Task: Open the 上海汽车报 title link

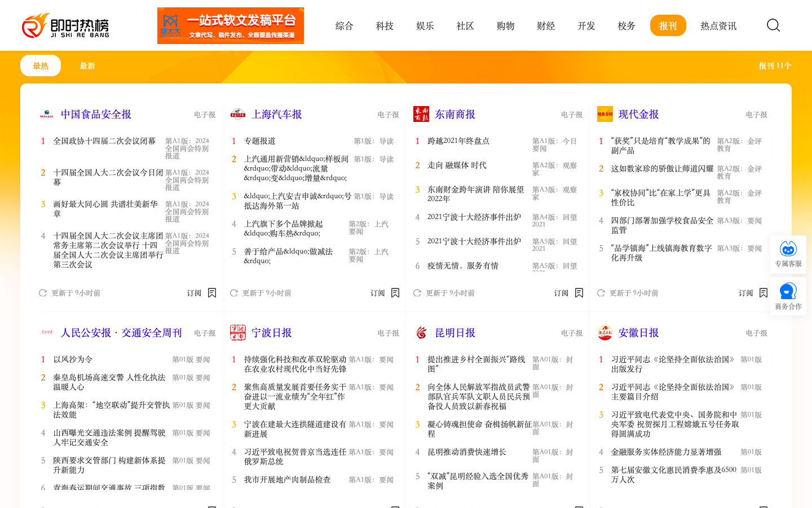Action: click(x=277, y=114)
